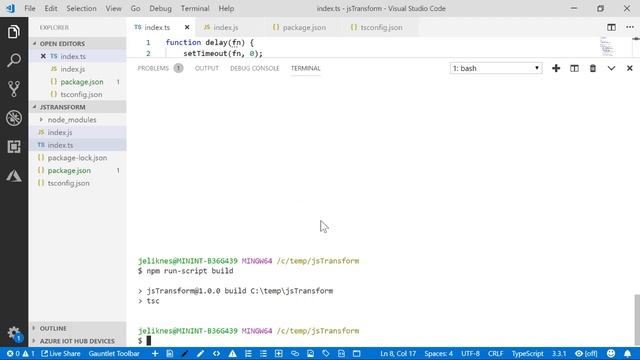Close index.ts in Open Editors list

click(43, 56)
